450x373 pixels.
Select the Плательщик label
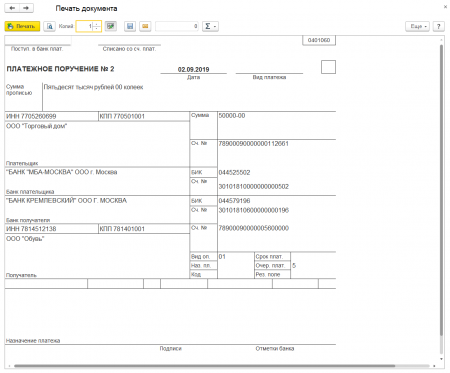22,163
